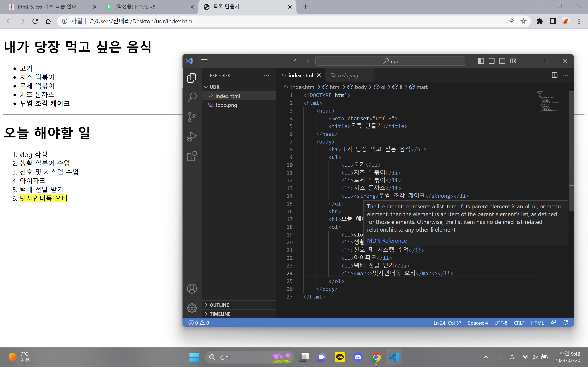Click CRLF line ending in status bar
Viewport: 588px width, 367px height.
[x=519, y=323]
